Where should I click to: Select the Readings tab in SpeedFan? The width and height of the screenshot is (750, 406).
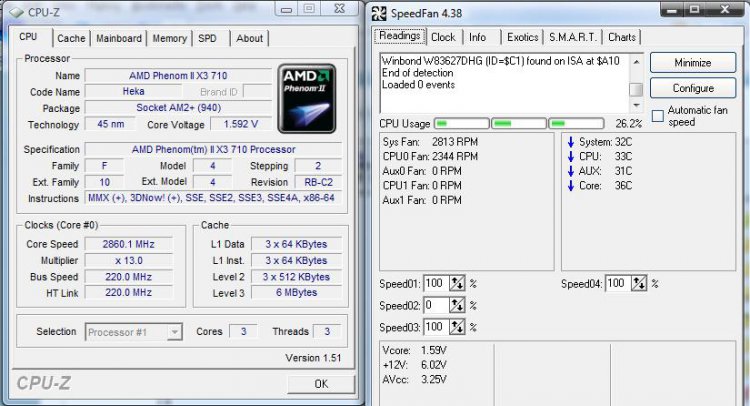pos(399,36)
